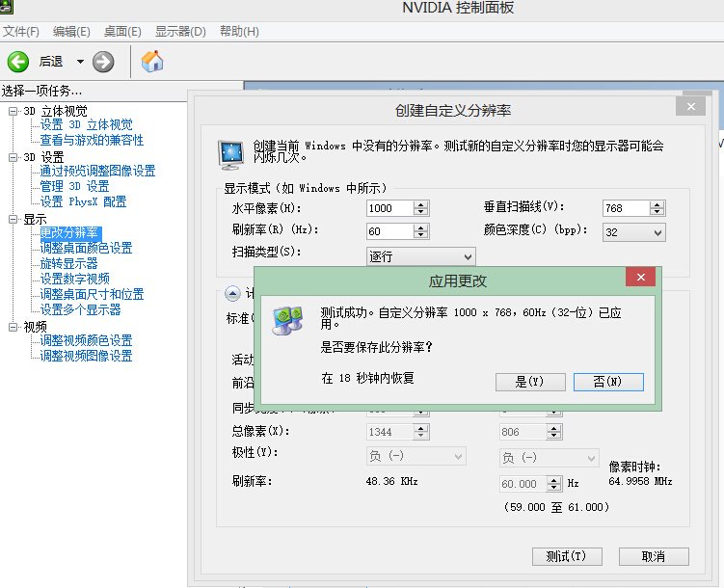Viewport: 724px width, 588px height.
Task: Collapse the timing section round chevron
Action: [232, 293]
